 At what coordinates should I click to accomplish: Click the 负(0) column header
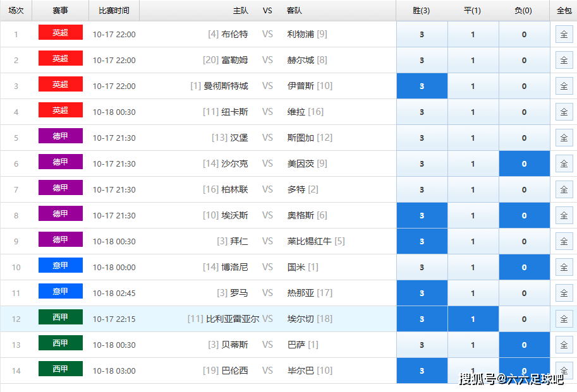coord(523,10)
